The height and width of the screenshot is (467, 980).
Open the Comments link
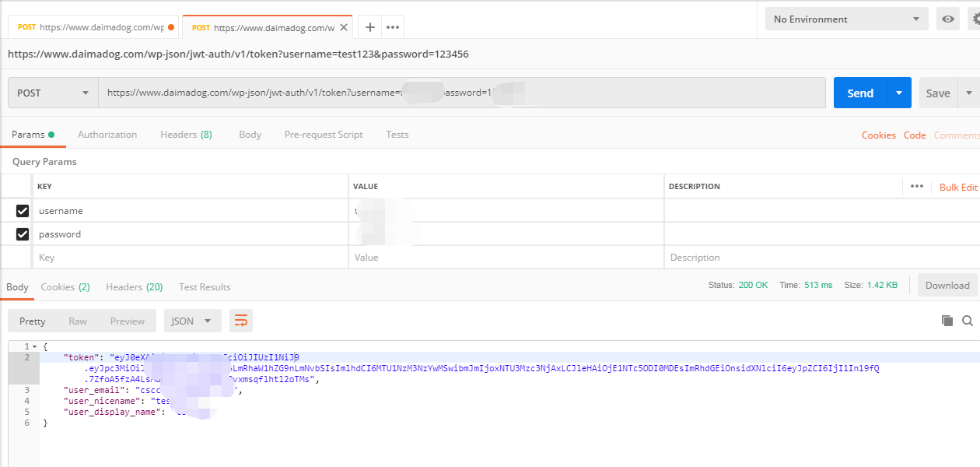[x=957, y=135]
